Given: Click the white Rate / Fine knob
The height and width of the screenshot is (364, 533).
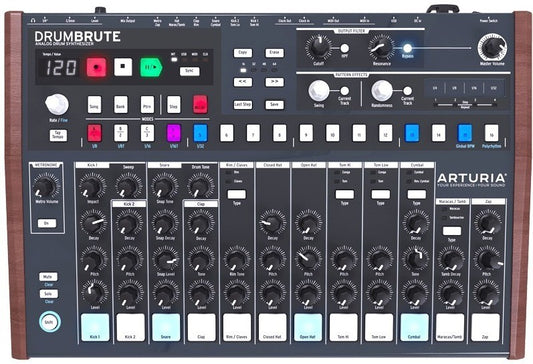Looking at the screenshot, I should pos(57,104).
